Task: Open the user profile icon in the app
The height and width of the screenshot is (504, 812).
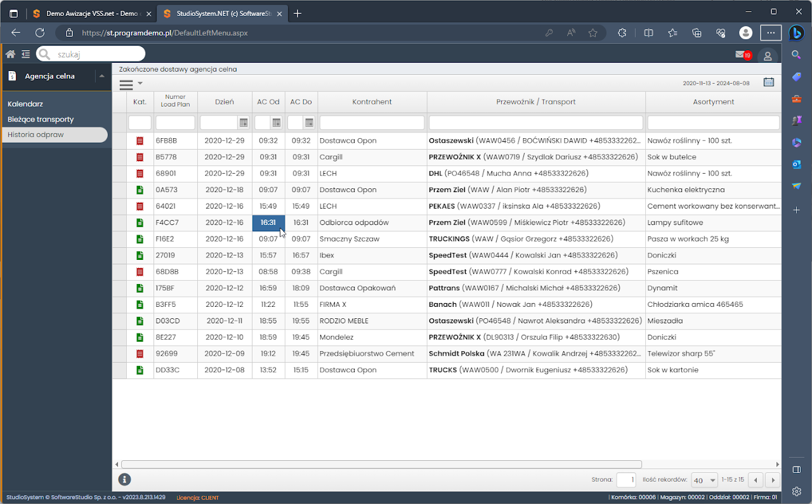Action: [x=768, y=56]
